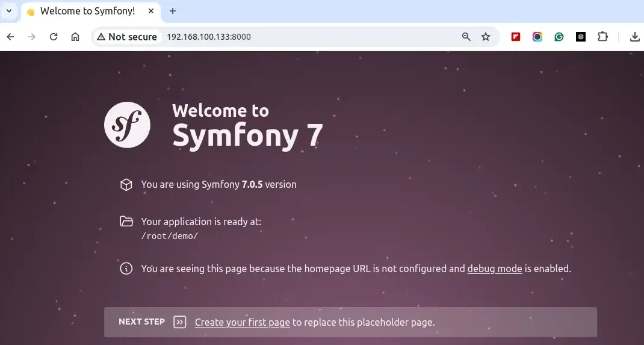Click the Your application is ready at text

(201, 222)
